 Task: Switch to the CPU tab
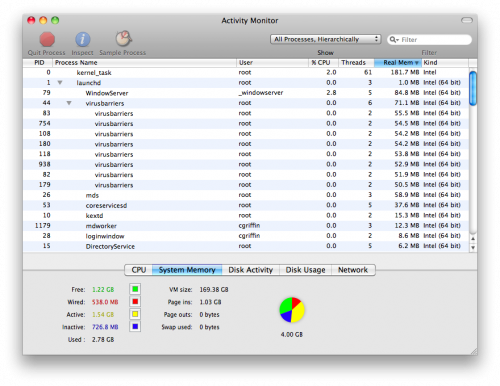138,270
